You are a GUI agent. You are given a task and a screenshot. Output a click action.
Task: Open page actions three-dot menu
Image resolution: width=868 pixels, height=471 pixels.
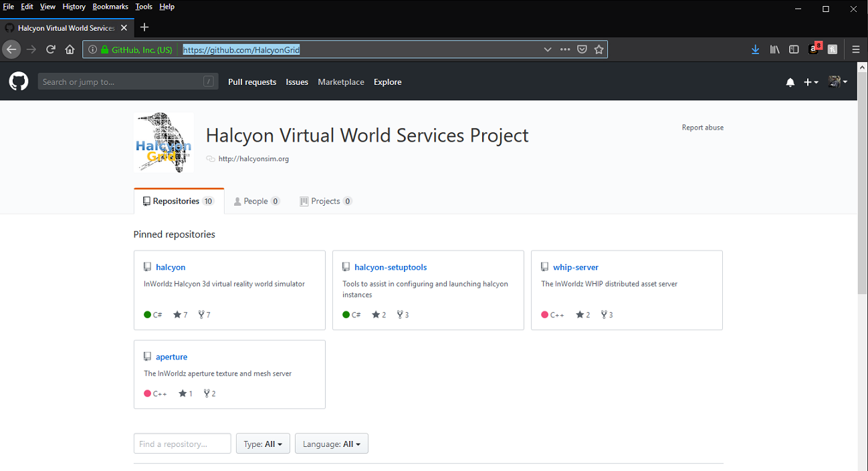565,49
